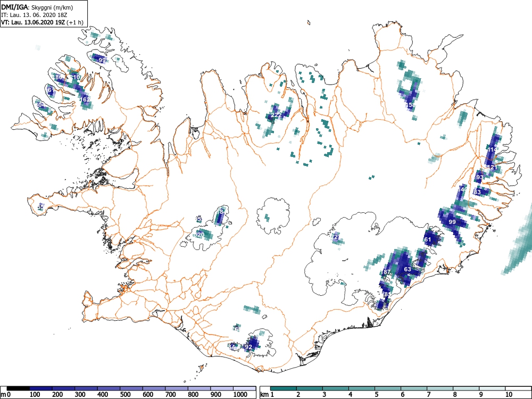Click the 'DMI/IGA: Skyggni (m/km)' title text
Screen dimensions: 532x399
click(x=37, y=7)
